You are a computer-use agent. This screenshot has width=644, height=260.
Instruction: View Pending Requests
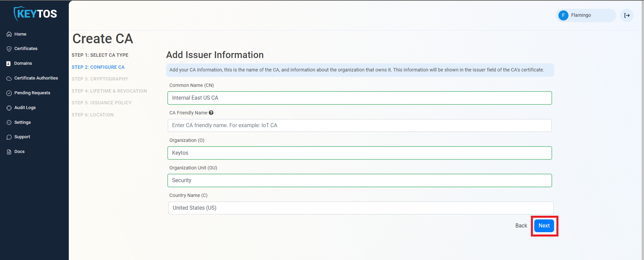click(x=32, y=93)
